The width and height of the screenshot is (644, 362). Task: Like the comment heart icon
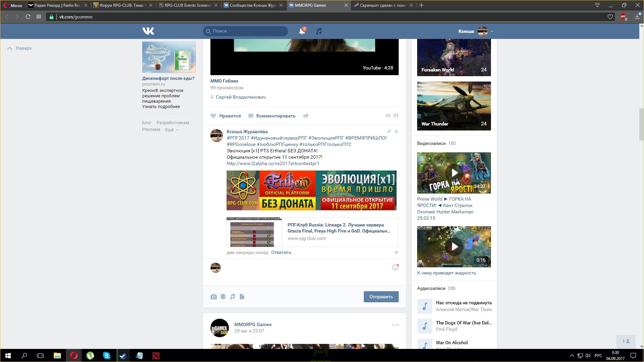tap(396, 253)
